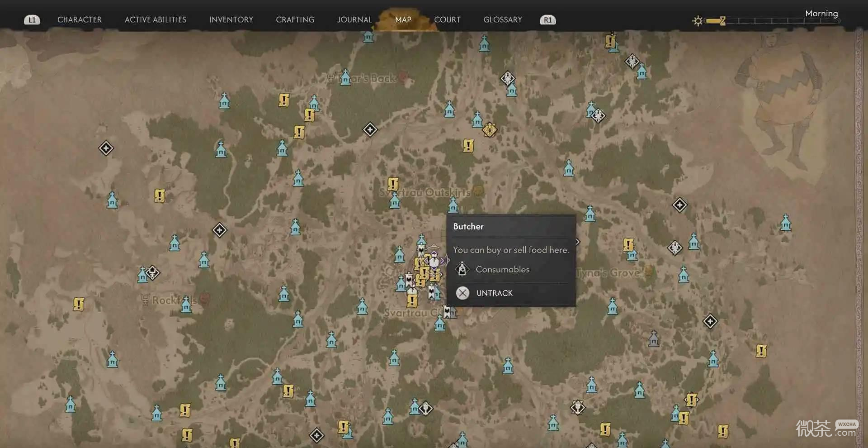The image size is (868, 448).
Task: Open the Inventory tab
Action: 231,20
